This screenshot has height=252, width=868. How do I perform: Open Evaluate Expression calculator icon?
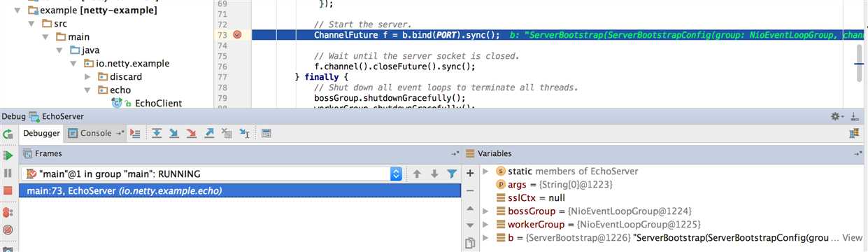pos(266,133)
